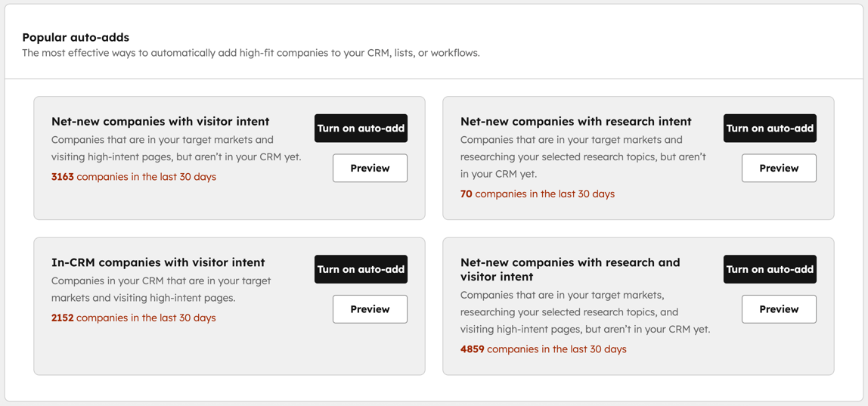The image size is (868, 406).
Task: Click the 3163 companies count text
Action: [134, 177]
